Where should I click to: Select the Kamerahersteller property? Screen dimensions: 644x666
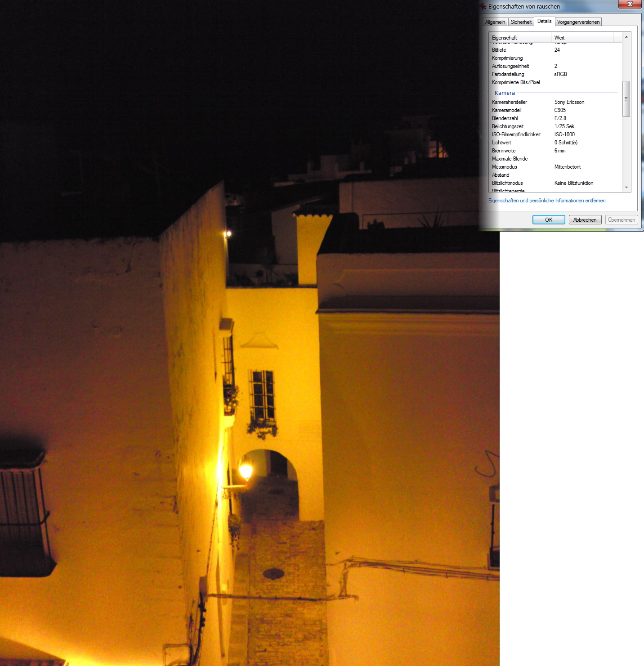tap(510, 102)
